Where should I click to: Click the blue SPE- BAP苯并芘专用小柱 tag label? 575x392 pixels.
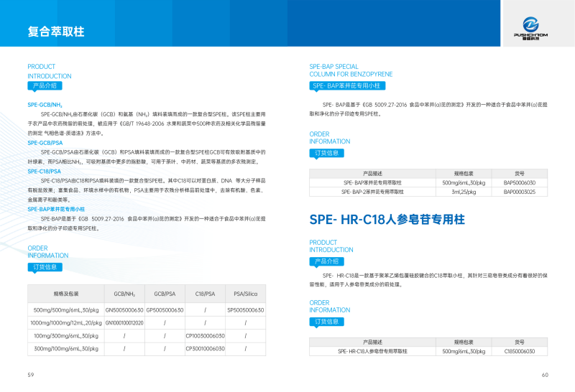346,85
